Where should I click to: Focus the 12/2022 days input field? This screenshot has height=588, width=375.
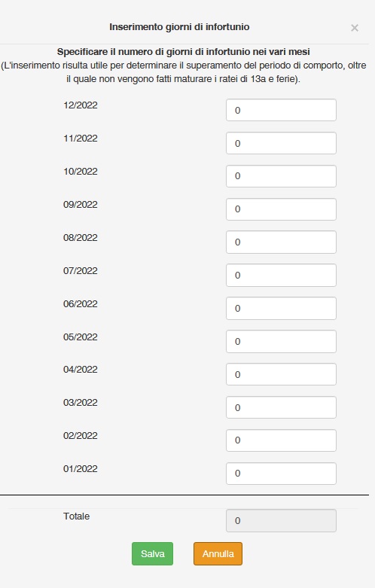point(281,110)
